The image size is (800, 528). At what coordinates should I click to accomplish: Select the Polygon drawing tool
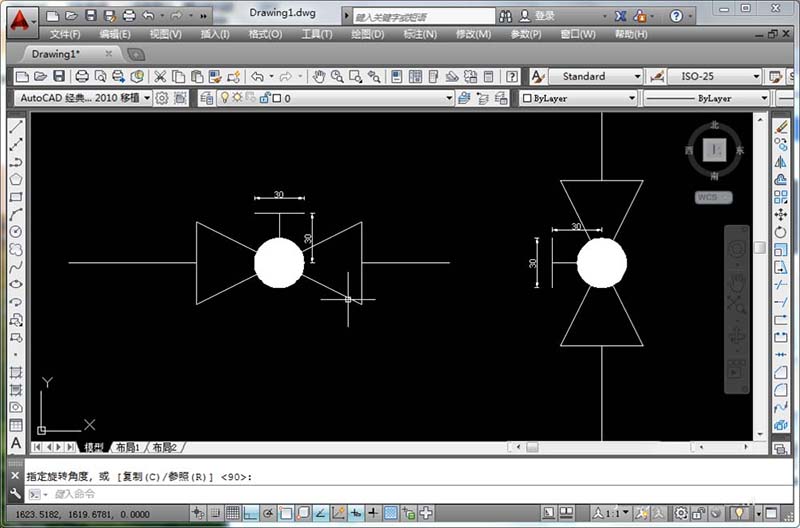pyautogui.click(x=16, y=179)
